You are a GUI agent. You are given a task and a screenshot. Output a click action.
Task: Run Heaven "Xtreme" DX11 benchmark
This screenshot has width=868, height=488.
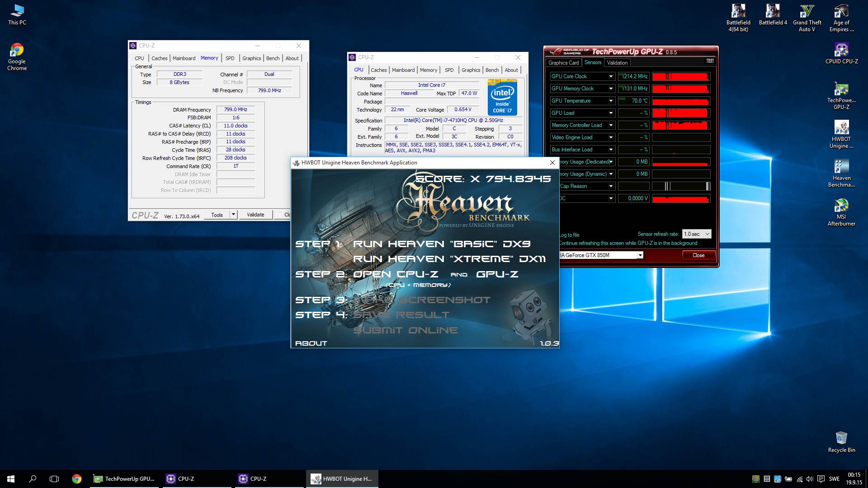[449, 259]
